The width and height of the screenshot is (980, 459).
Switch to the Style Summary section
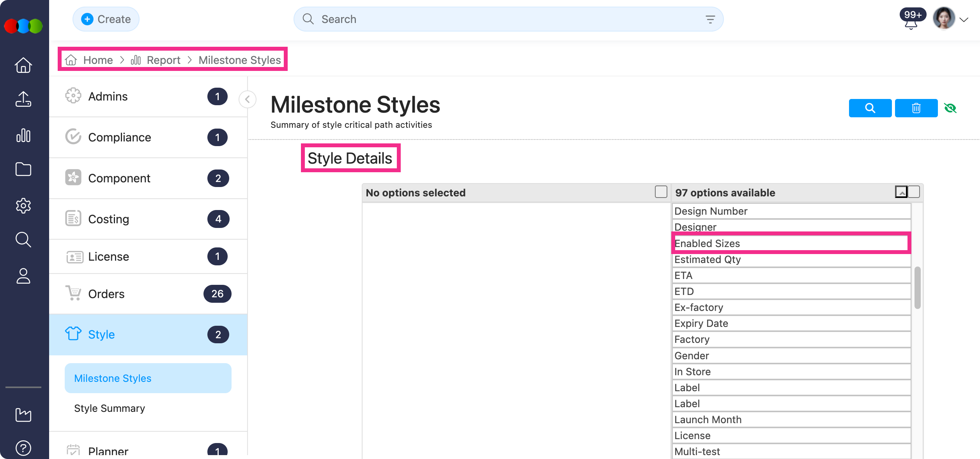[110, 408]
